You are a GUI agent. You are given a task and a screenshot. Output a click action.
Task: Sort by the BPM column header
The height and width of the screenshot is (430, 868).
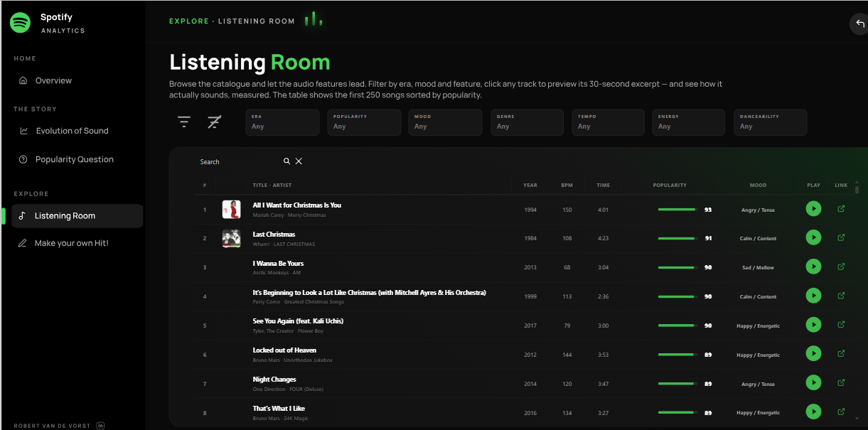tap(567, 186)
